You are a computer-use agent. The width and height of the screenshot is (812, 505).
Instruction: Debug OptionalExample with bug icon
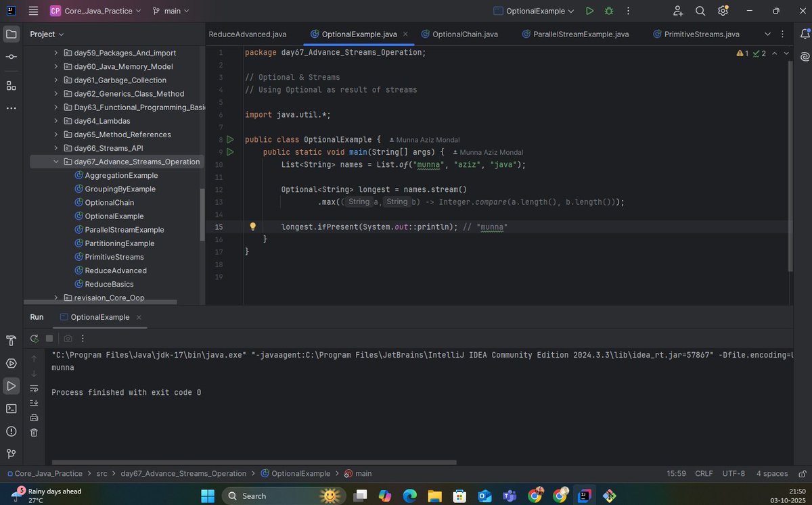click(609, 11)
